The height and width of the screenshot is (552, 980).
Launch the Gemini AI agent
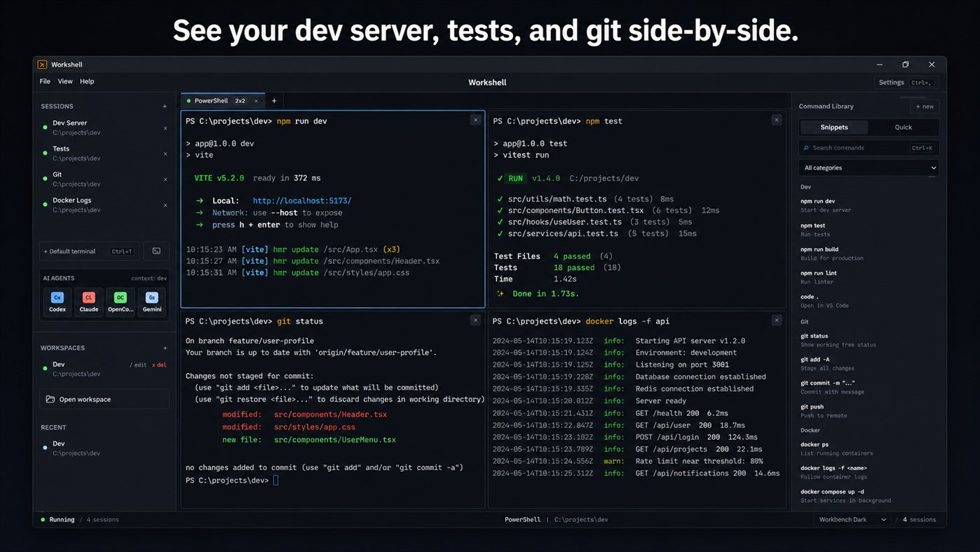tap(152, 302)
